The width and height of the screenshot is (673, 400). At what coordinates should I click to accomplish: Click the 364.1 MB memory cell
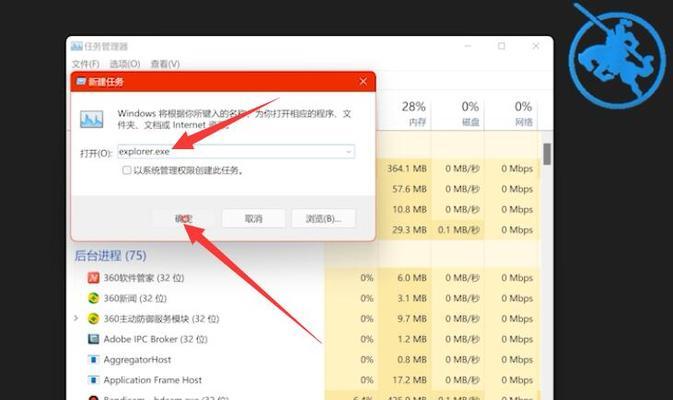coord(406,168)
